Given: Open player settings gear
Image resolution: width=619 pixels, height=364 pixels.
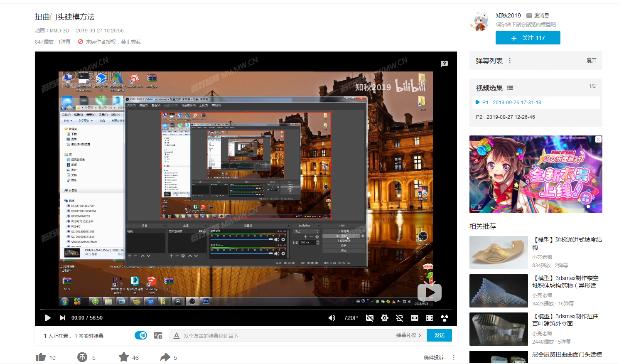Looking at the screenshot, I should (385, 318).
